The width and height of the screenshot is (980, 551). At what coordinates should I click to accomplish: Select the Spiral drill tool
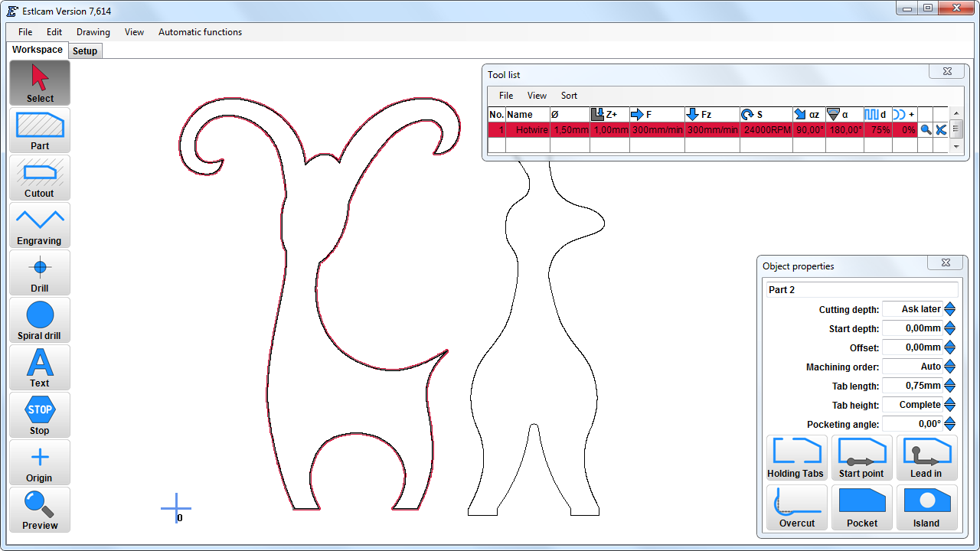click(40, 320)
